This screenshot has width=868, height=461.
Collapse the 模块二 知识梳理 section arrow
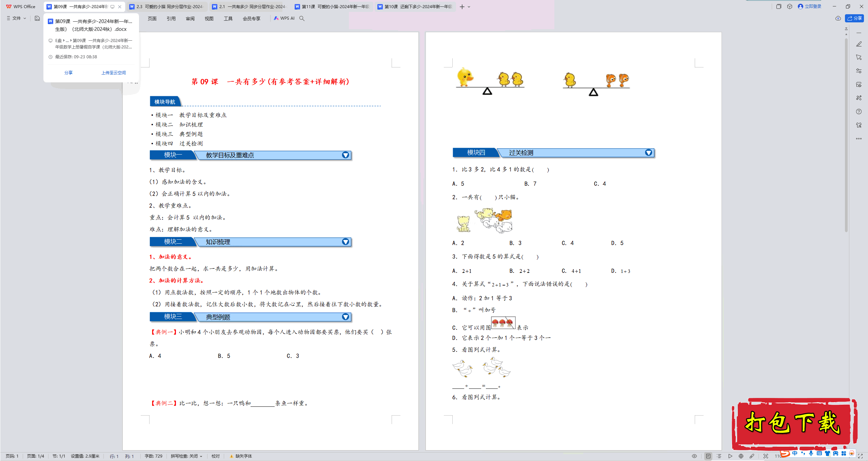click(346, 242)
